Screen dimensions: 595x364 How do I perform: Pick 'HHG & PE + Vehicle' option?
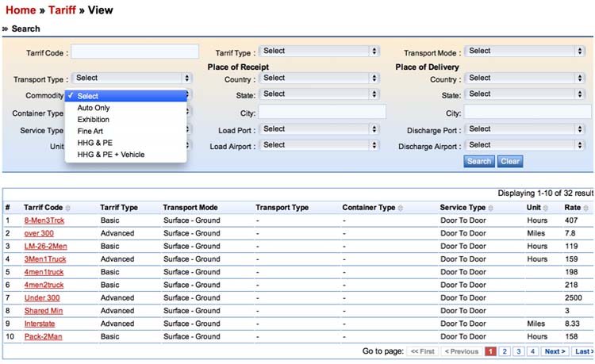(x=111, y=155)
